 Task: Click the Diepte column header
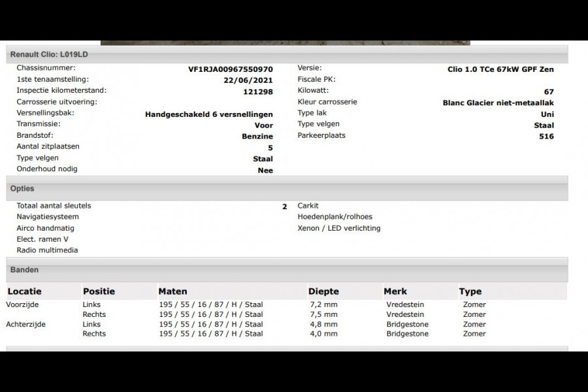(323, 291)
